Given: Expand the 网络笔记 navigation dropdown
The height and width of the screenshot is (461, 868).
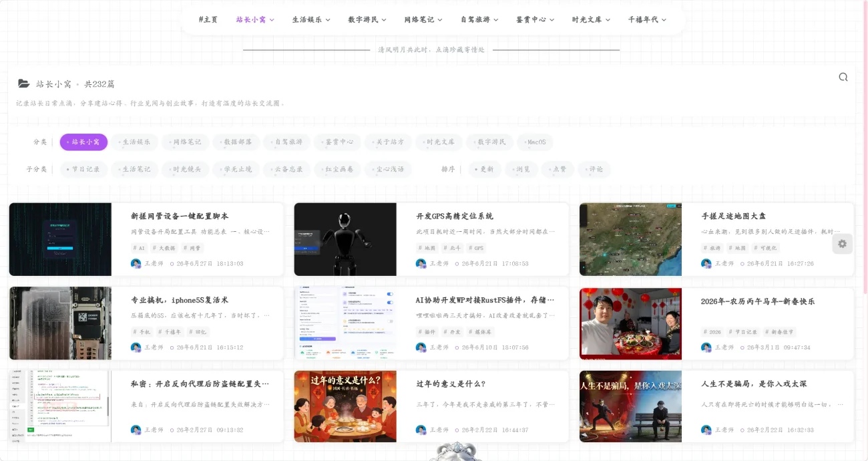Looking at the screenshot, I should point(423,20).
